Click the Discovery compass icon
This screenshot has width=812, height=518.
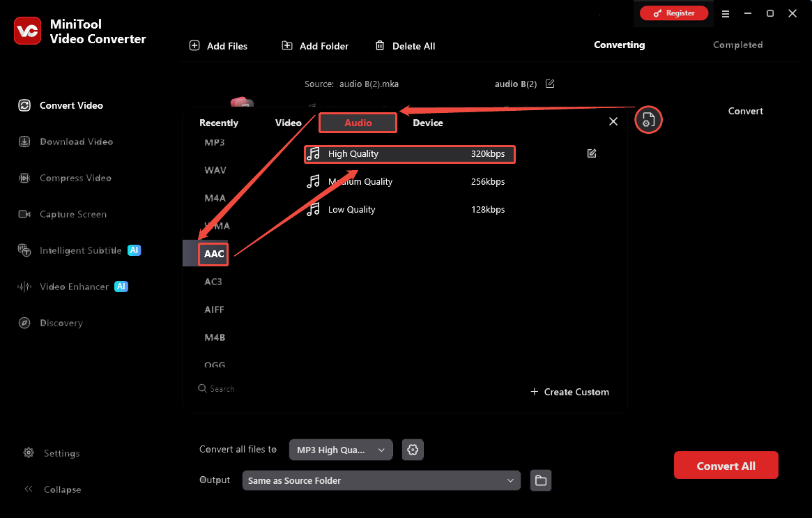pyautogui.click(x=24, y=323)
